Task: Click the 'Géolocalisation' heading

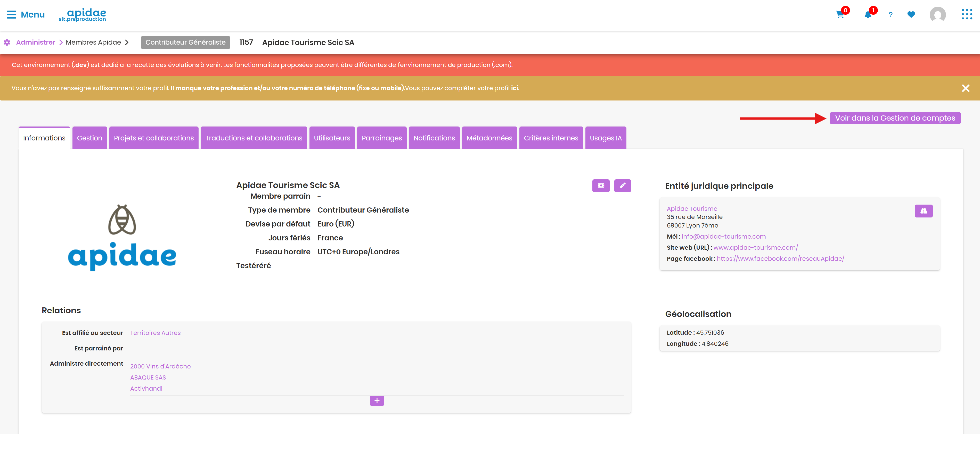Action: pyautogui.click(x=698, y=314)
